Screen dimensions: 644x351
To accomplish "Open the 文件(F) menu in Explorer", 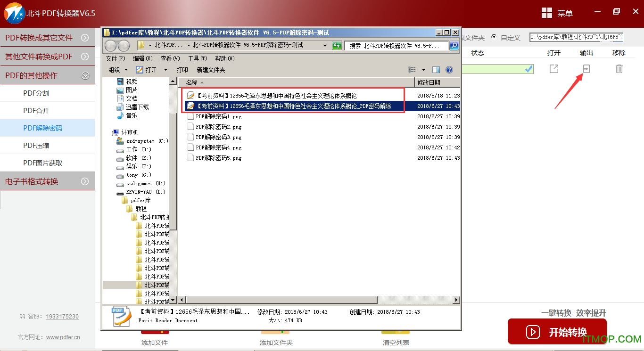I will (x=115, y=58).
